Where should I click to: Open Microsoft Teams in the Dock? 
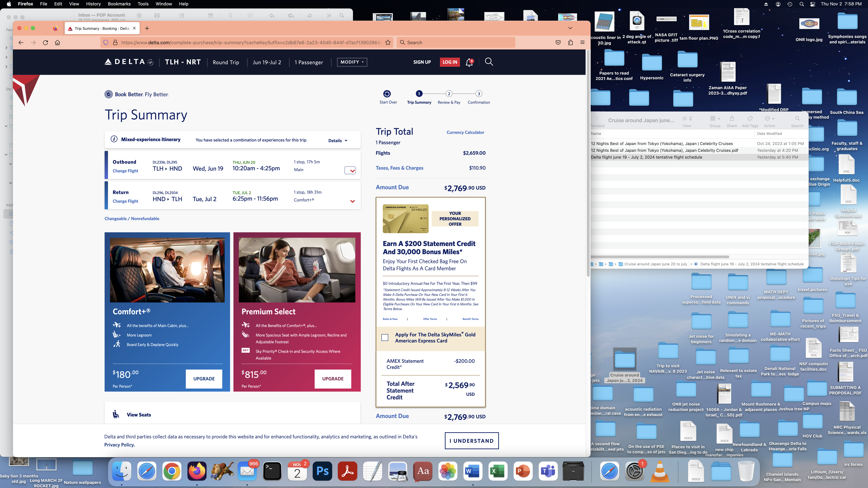(548, 471)
